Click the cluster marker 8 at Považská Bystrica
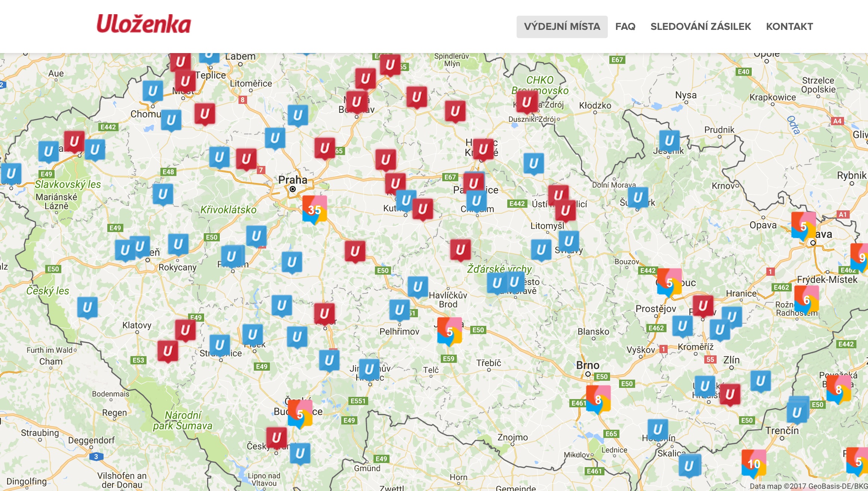 pyautogui.click(x=838, y=390)
